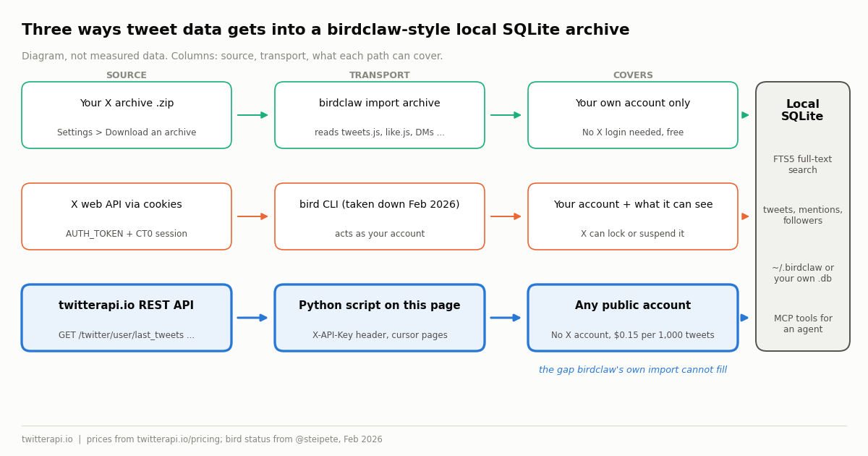Click 'reads tweets.js, like.js, DMs ...' text

(380, 132)
